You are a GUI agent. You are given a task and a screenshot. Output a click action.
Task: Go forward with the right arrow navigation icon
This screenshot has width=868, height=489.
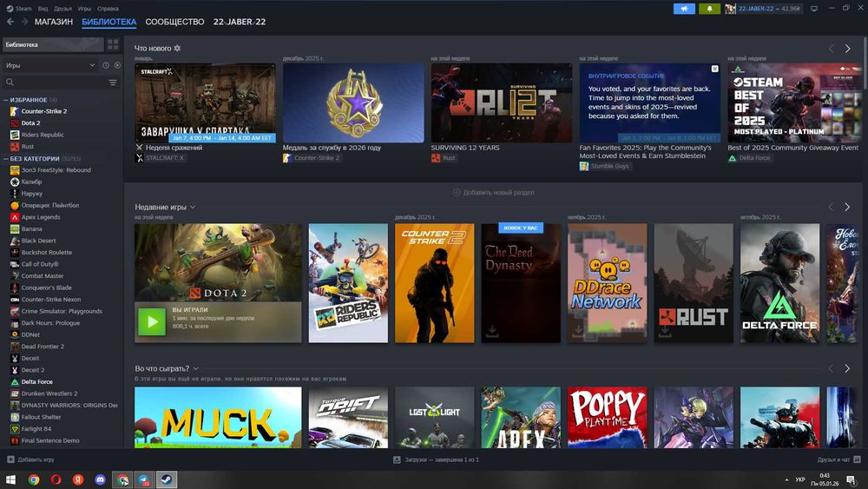tap(24, 22)
